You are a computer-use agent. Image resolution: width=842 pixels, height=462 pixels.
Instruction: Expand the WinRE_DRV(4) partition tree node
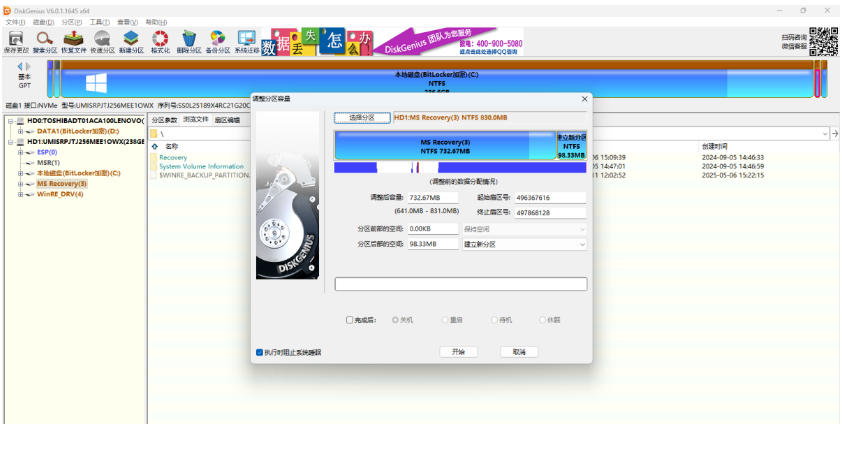pyautogui.click(x=20, y=194)
